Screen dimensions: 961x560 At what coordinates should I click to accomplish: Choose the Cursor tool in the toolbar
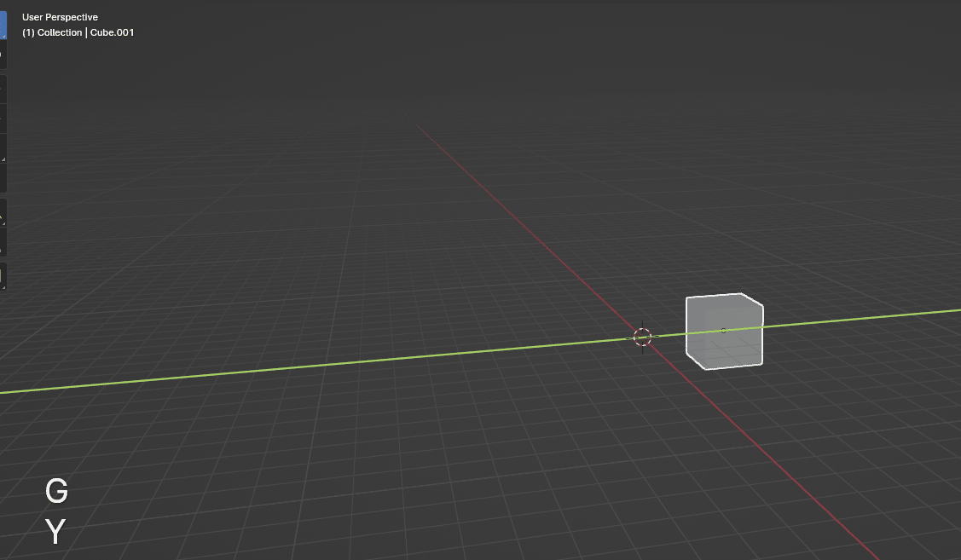tap(2, 56)
